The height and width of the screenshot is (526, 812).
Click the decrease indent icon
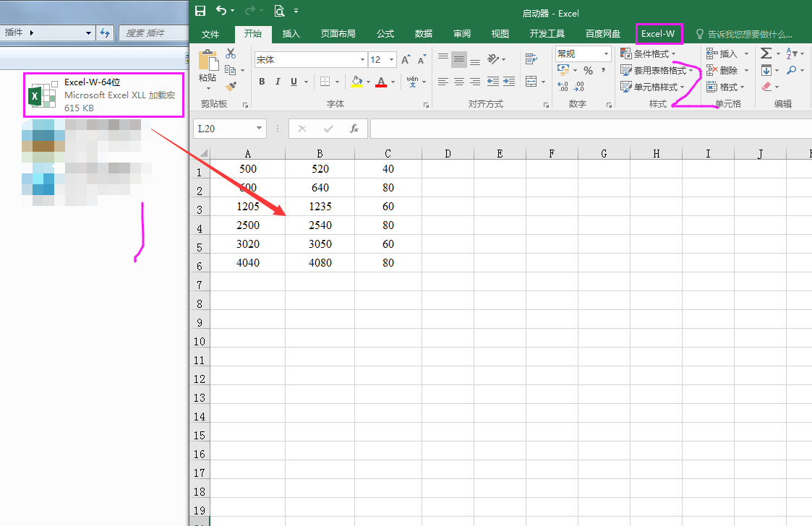pyautogui.click(x=493, y=81)
